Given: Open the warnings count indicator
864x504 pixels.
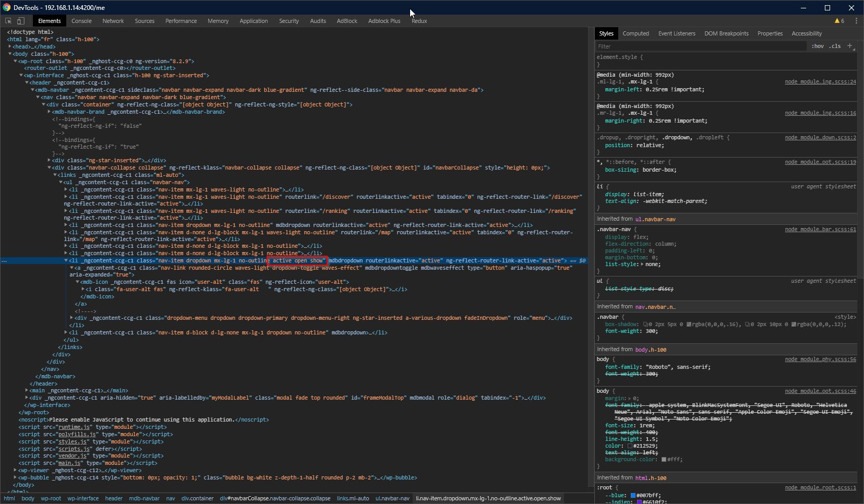Looking at the screenshot, I should point(839,21).
